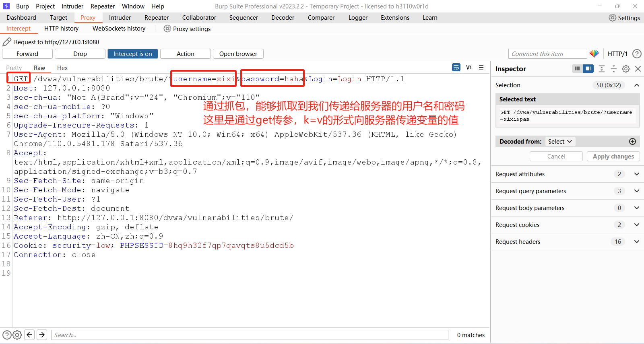Switch editor to Raw view
Screen dimensions: 644x344
(x=39, y=68)
